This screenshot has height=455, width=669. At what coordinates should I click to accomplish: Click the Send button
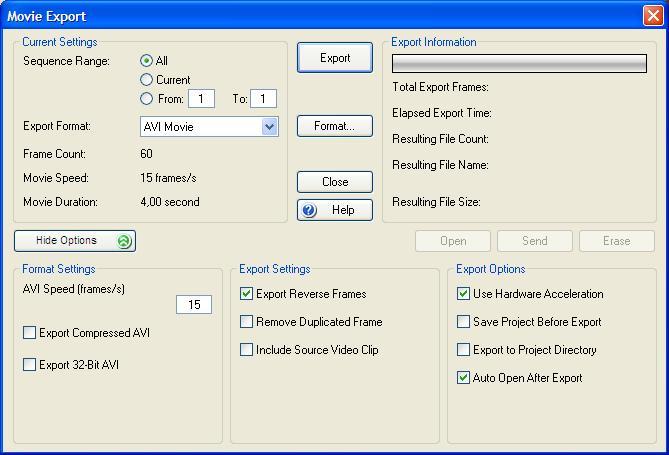coord(535,241)
